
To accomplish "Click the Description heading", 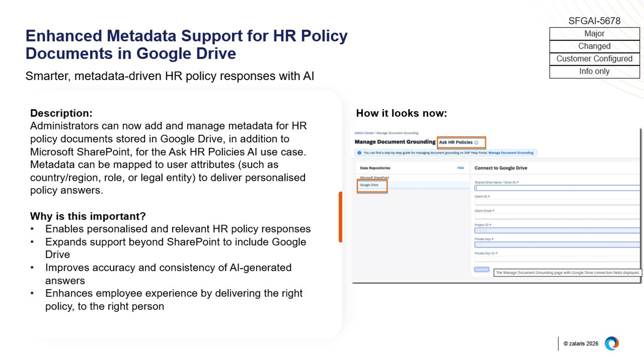I will [x=61, y=113].
